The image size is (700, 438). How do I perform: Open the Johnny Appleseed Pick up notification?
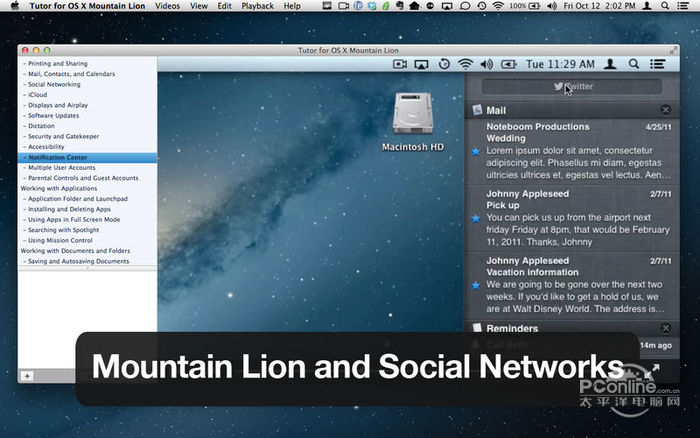tap(572, 218)
